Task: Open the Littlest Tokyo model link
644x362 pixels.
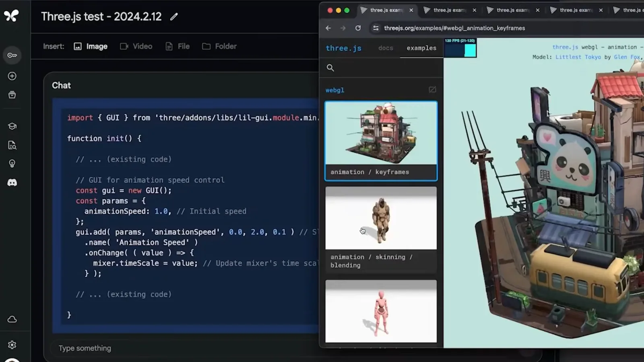Action: point(578,57)
